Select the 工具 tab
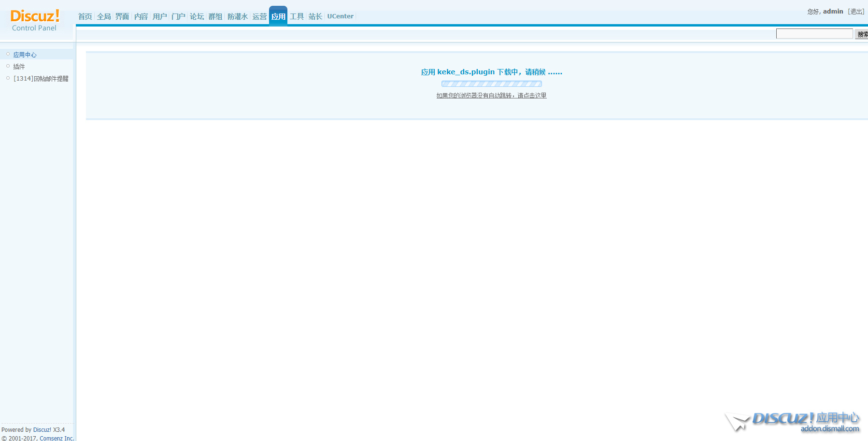 [x=297, y=16]
